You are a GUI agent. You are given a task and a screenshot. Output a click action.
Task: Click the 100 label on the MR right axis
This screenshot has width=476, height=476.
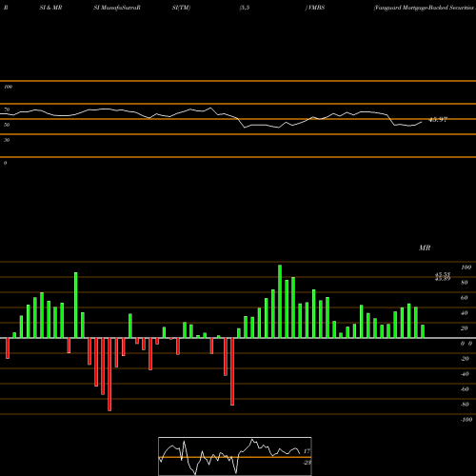pyautogui.click(x=466, y=268)
